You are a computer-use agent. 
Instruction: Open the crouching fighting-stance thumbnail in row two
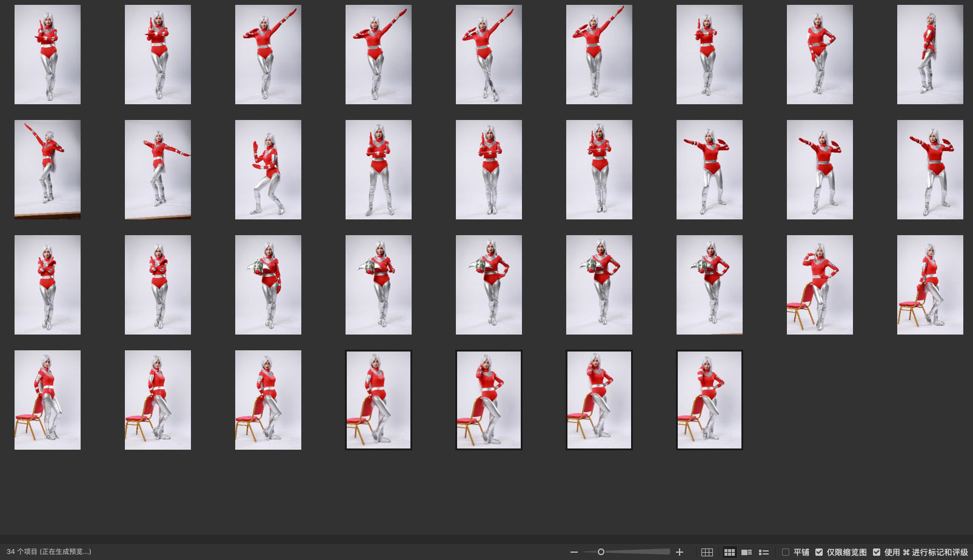click(x=268, y=170)
